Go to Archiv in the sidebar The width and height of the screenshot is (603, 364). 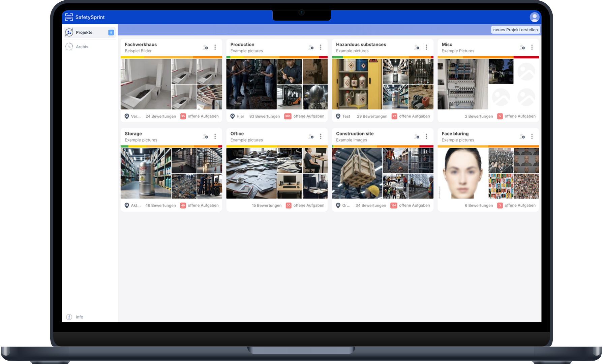point(82,47)
